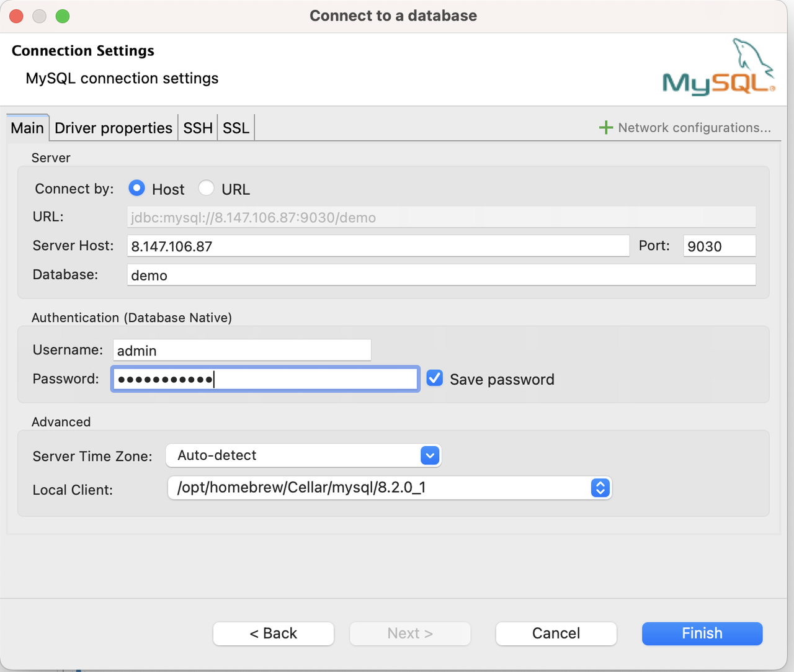
Task: Select the Host connection radio button
Action: 136,188
